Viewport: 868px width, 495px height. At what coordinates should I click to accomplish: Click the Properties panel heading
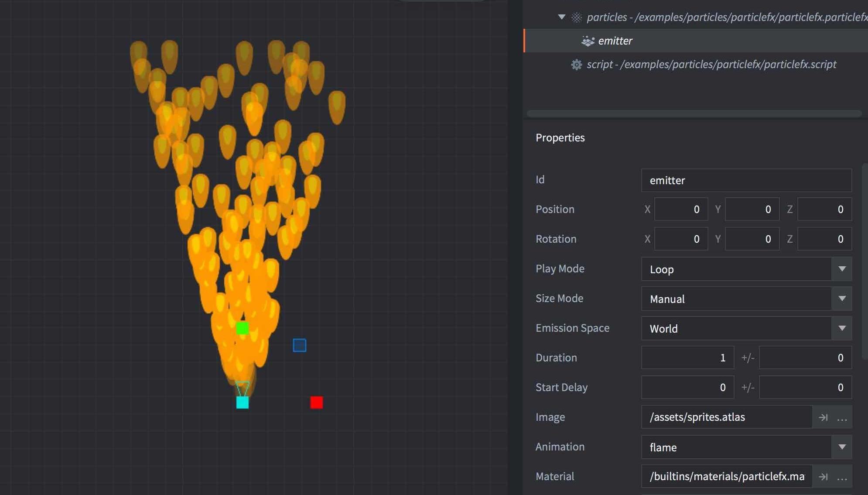point(560,138)
